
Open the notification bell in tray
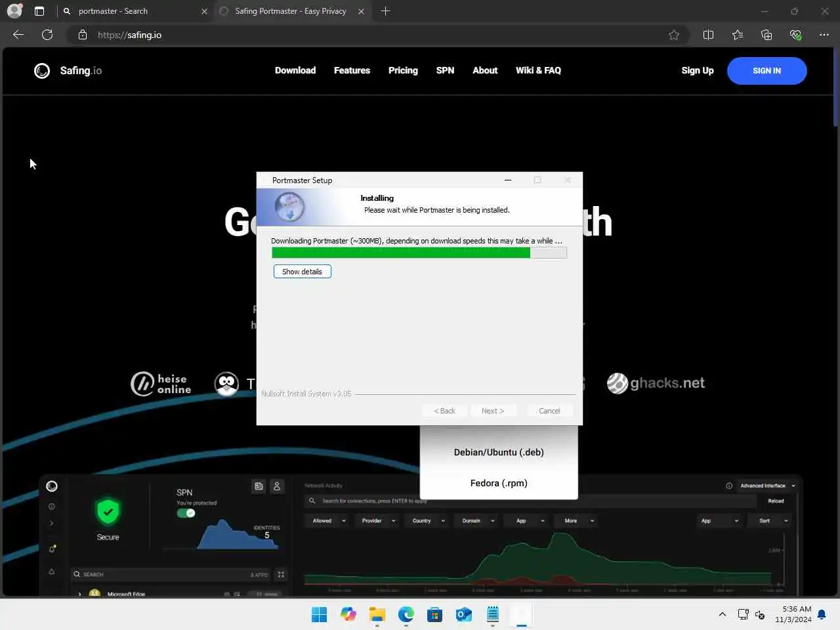click(x=822, y=614)
